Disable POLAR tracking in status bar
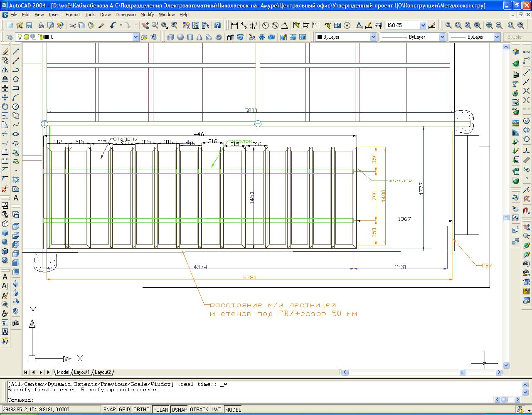 click(x=160, y=410)
